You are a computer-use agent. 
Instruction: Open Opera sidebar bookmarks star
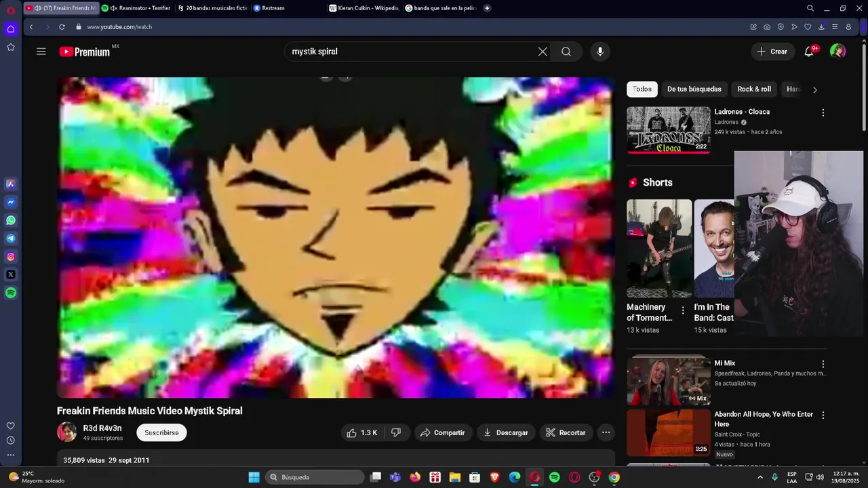[x=11, y=47]
